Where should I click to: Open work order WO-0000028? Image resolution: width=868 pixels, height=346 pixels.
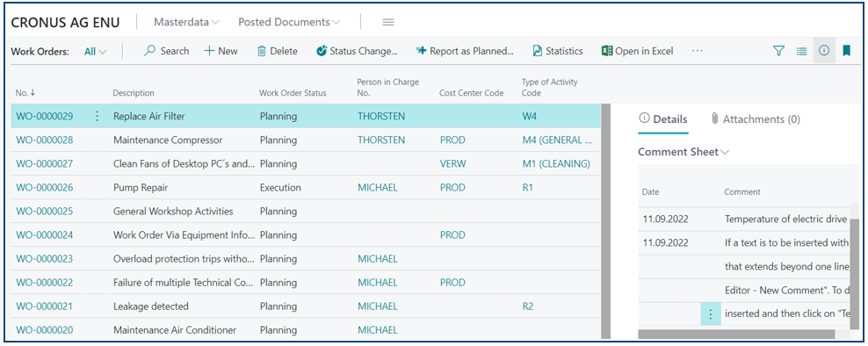click(x=44, y=140)
